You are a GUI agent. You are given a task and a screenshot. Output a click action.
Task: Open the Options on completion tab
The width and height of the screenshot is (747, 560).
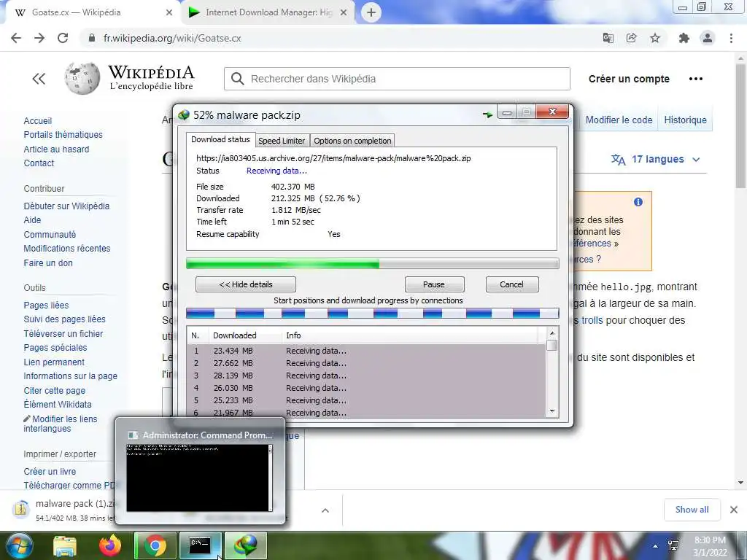coord(352,141)
